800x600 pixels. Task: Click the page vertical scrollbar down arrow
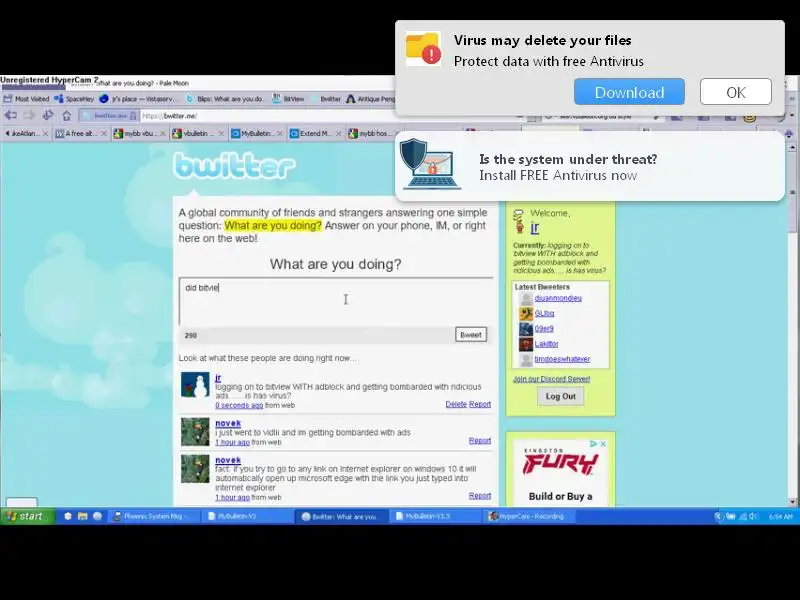(792, 503)
